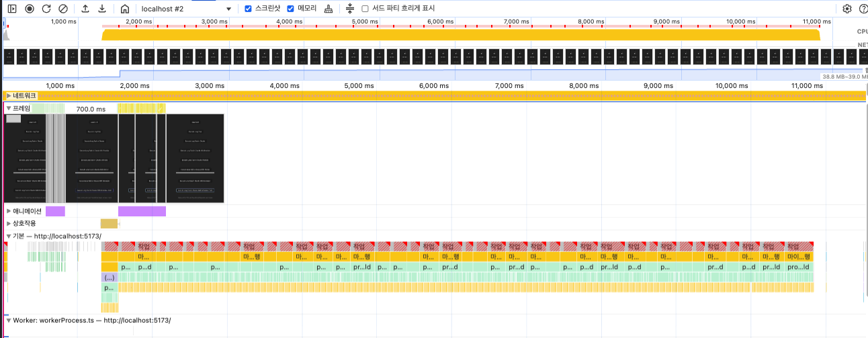Toggle the 메모리 checkbox
Image resolution: width=868 pixels, height=338 pixels.
290,9
